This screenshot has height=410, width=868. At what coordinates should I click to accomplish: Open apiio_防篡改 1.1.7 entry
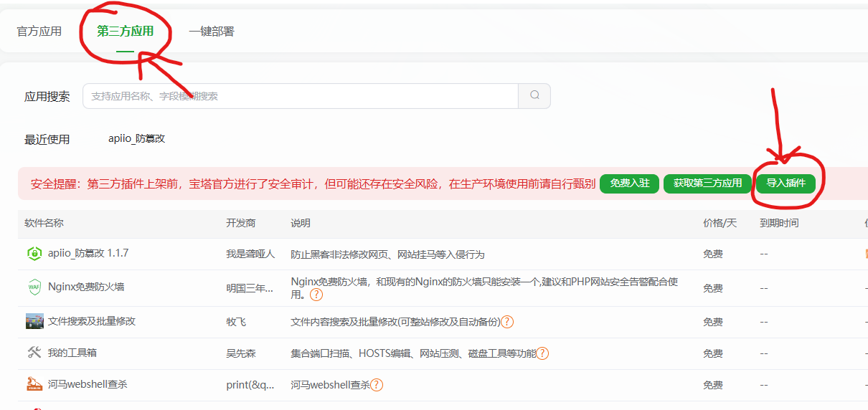(88, 253)
